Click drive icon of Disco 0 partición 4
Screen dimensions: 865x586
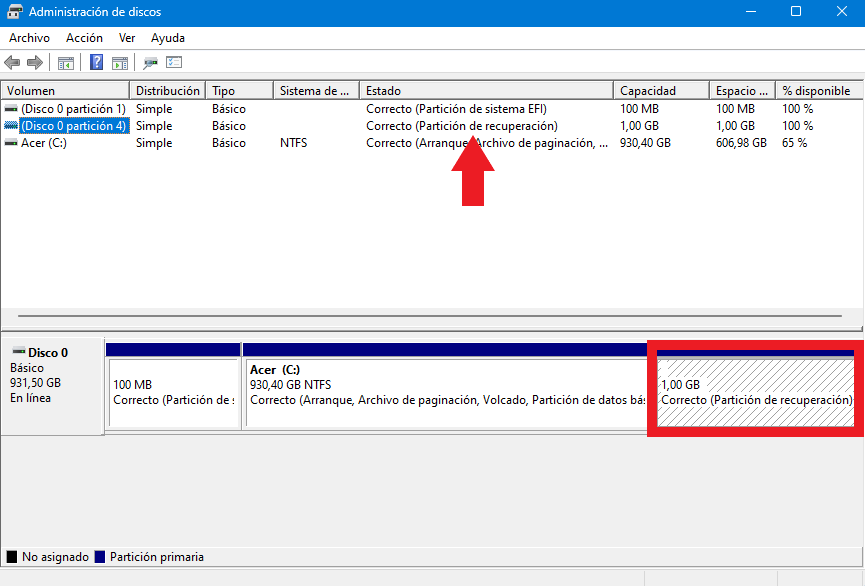11,126
